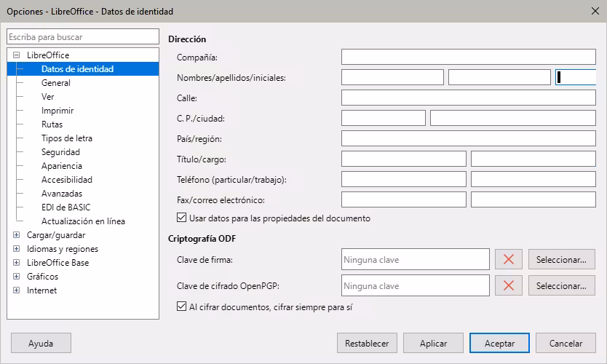The image size is (607, 364).
Task: Focus the cargo text field
Action: 533,159
